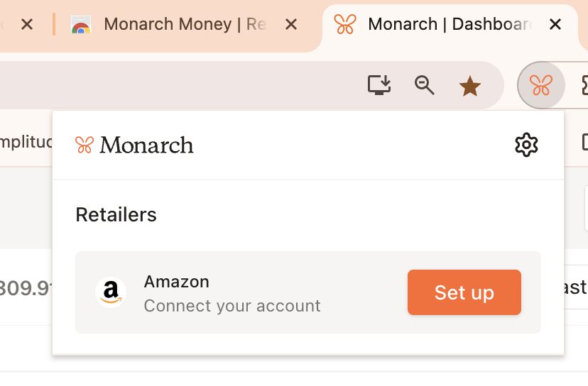Open the zoom magnifier icon in address bar
This screenshot has width=588, height=386.
[424, 85]
